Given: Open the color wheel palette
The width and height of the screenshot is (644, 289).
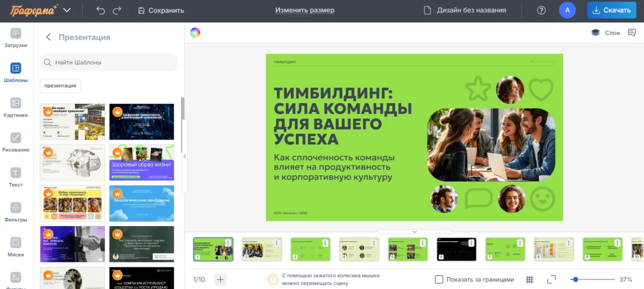Looking at the screenshot, I should 195,33.
